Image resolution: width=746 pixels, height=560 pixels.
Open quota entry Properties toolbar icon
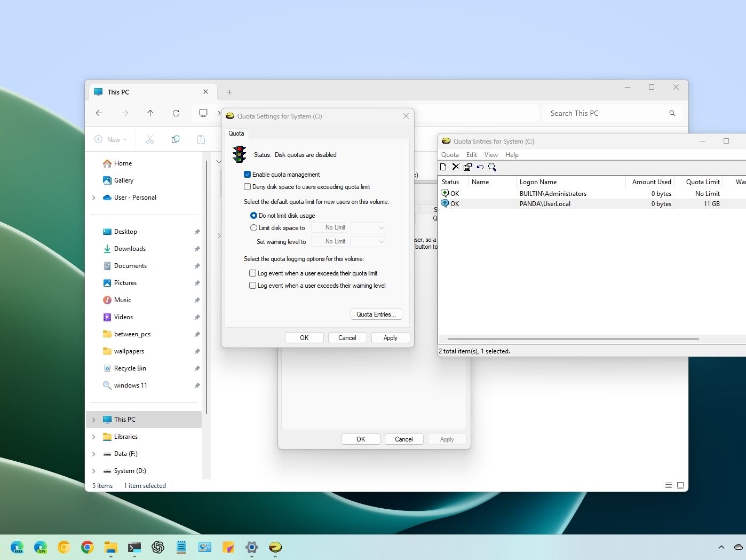(468, 167)
